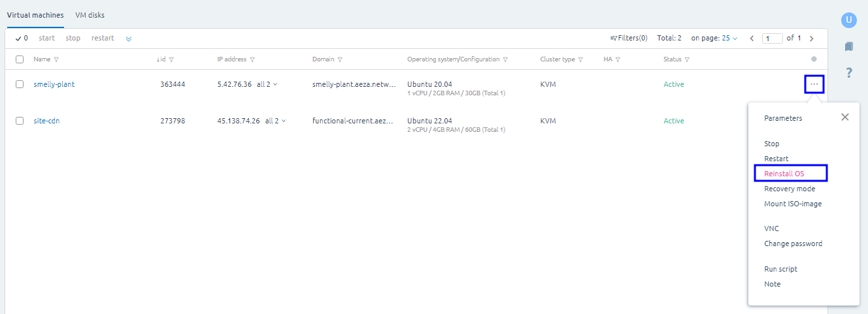Go to next page arrow
This screenshot has width=868, height=314.
812,39
